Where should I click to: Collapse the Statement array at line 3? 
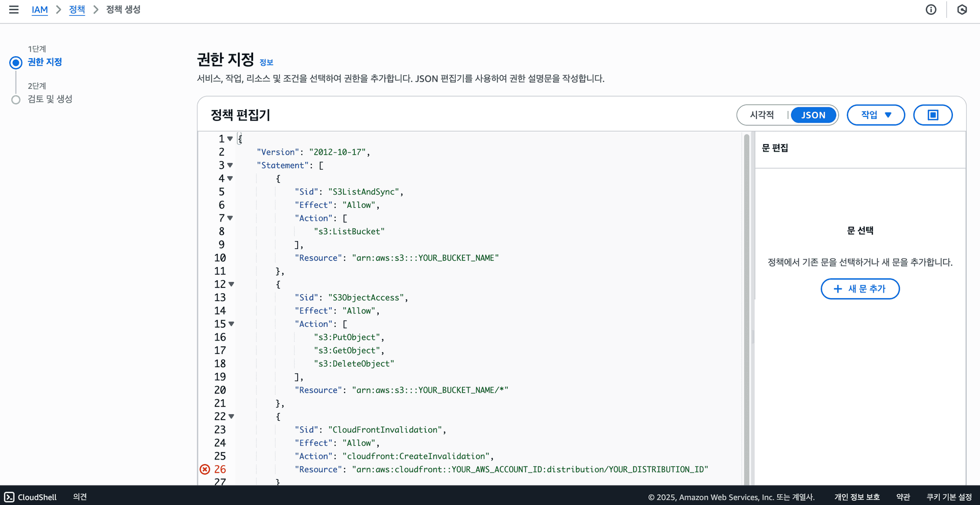tap(230, 165)
